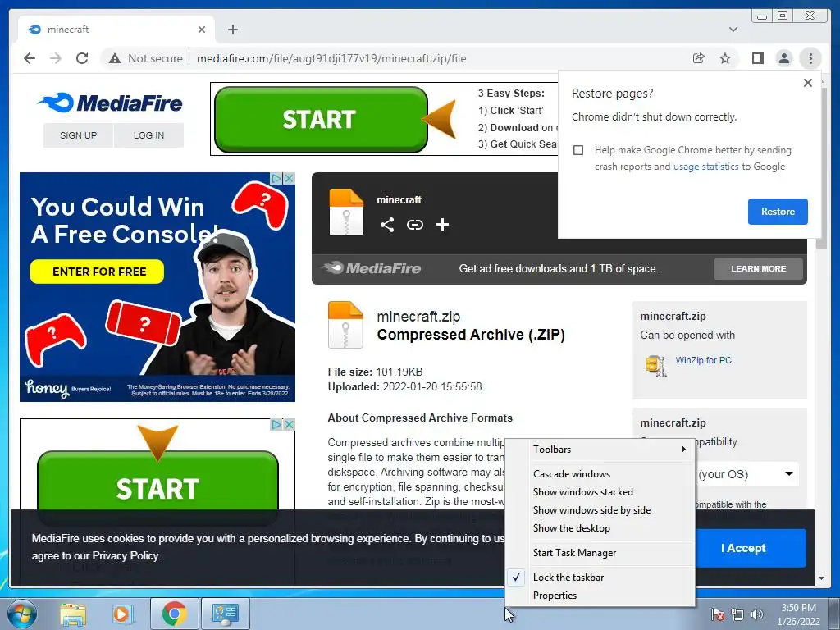Click the plus icon under minecraft
The image size is (840, 630).
pyautogui.click(x=442, y=225)
